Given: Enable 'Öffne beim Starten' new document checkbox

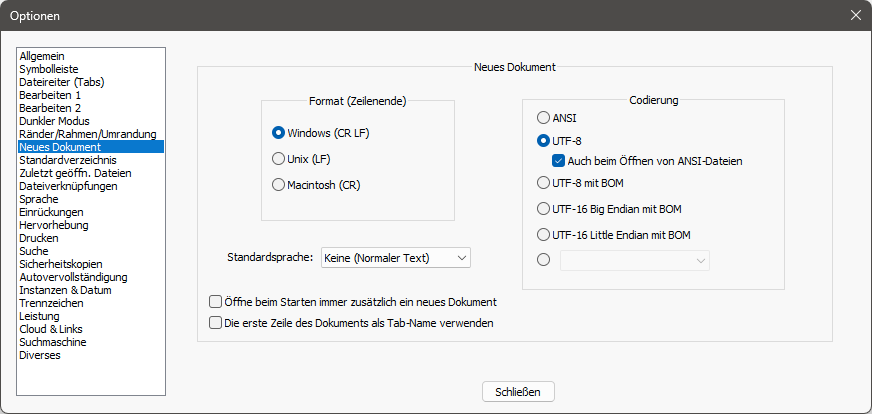Looking at the screenshot, I should point(215,301).
